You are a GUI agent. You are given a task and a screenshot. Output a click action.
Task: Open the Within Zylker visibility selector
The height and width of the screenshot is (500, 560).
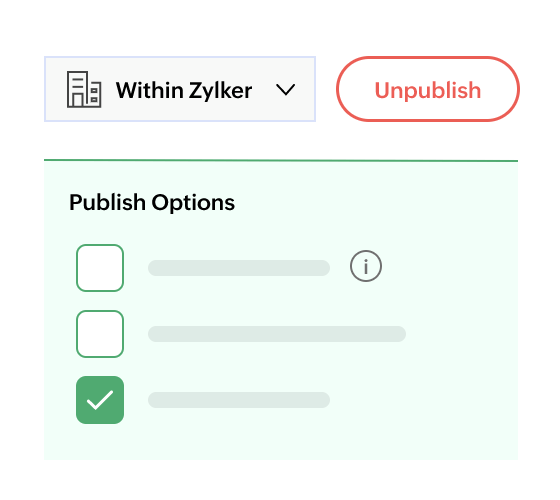click(180, 89)
